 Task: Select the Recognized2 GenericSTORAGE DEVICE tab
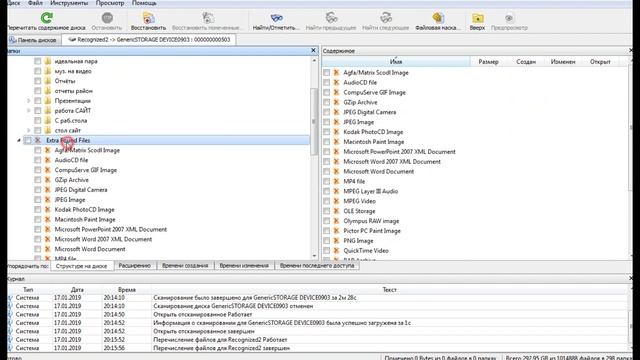pyautogui.click(x=149, y=40)
